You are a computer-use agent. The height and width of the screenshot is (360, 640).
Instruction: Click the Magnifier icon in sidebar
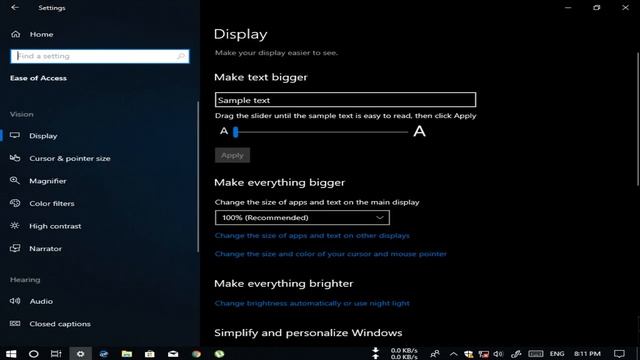15,180
